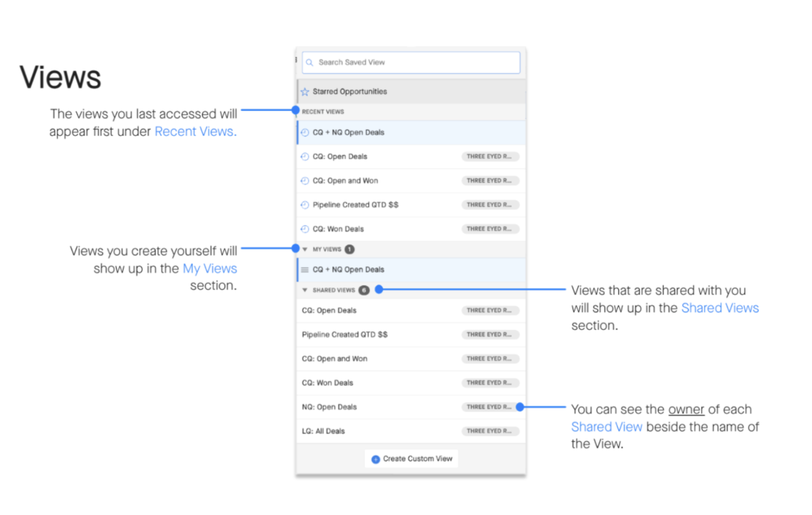This screenshot has height=515, width=812.
Task: Select CQ + NQ Open Deals under My Views
Action: click(411, 270)
